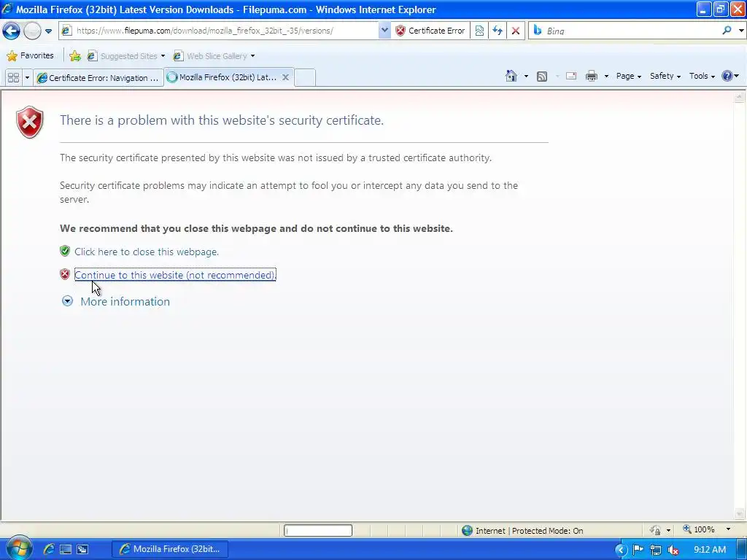Open the Safety menu
Image resolution: width=747 pixels, height=560 pixels.
pyautogui.click(x=665, y=76)
